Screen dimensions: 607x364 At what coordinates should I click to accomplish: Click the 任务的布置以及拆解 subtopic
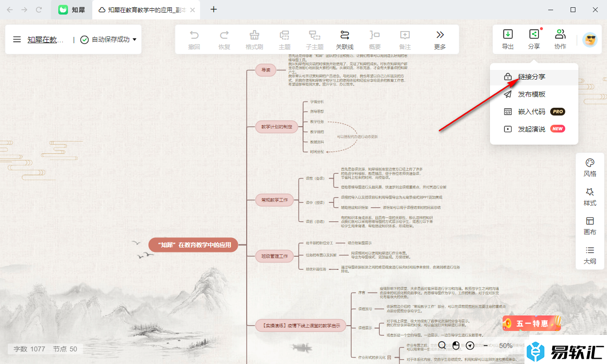click(321, 255)
